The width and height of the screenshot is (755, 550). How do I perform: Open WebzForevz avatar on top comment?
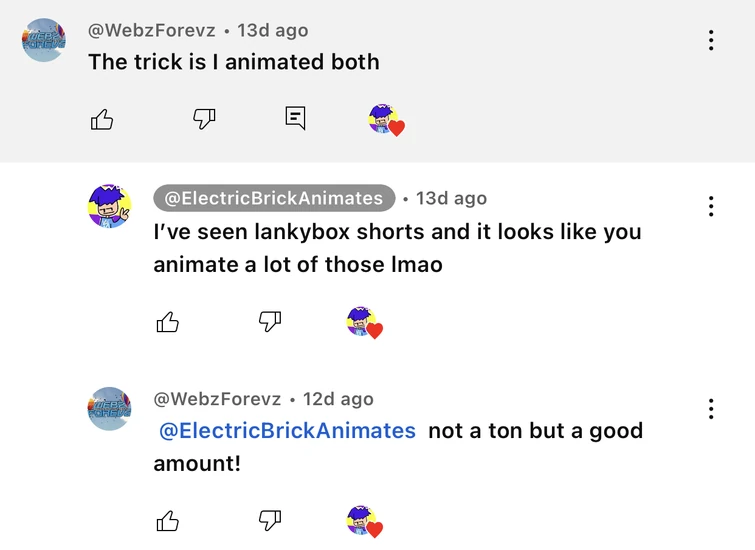[45, 40]
